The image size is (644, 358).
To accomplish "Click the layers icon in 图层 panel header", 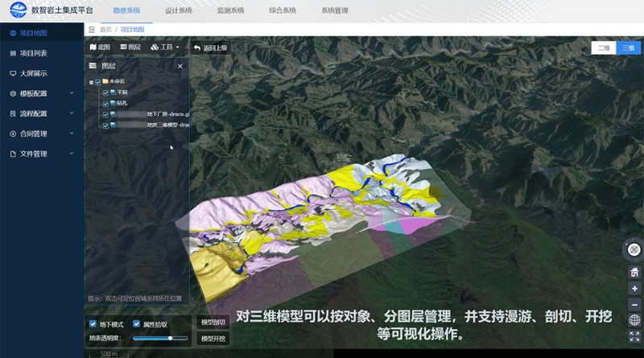I will (x=93, y=66).
